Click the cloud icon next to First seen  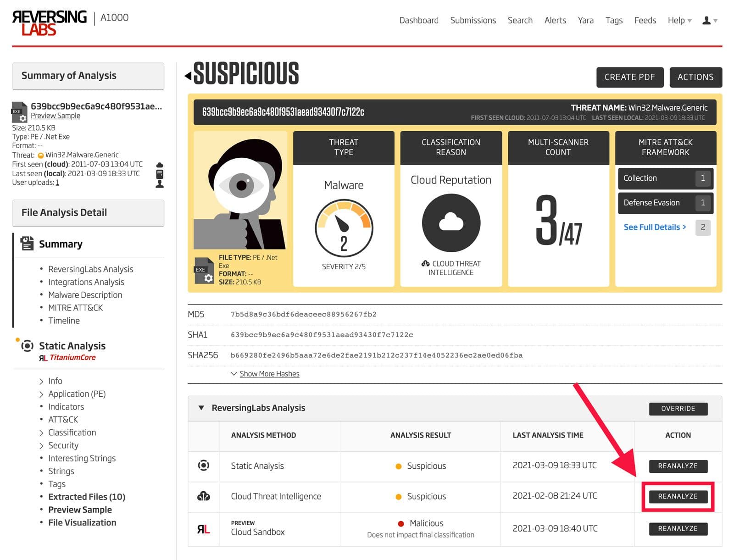click(160, 165)
